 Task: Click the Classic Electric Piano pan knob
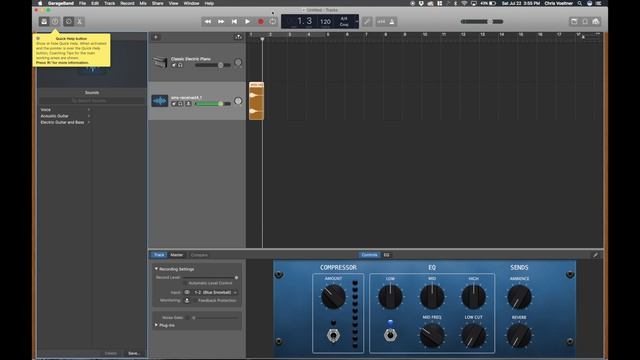coord(238,62)
